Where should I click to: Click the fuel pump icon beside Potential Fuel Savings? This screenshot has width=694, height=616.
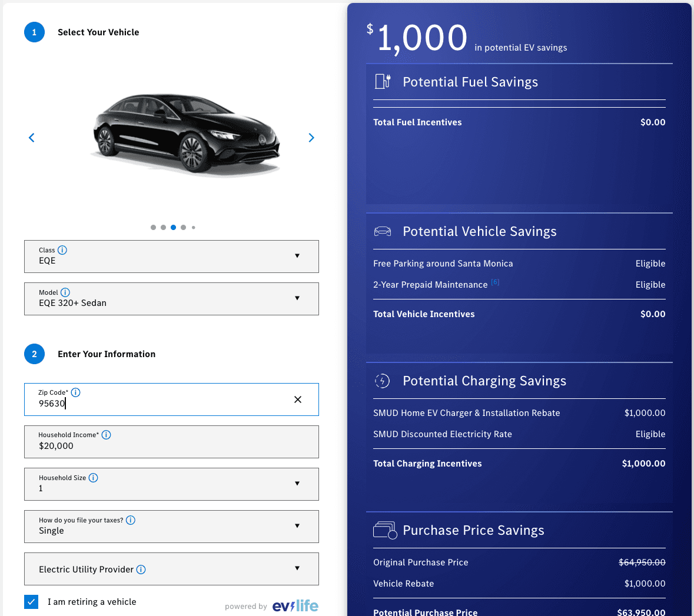pyautogui.click(x=381, y=82)
